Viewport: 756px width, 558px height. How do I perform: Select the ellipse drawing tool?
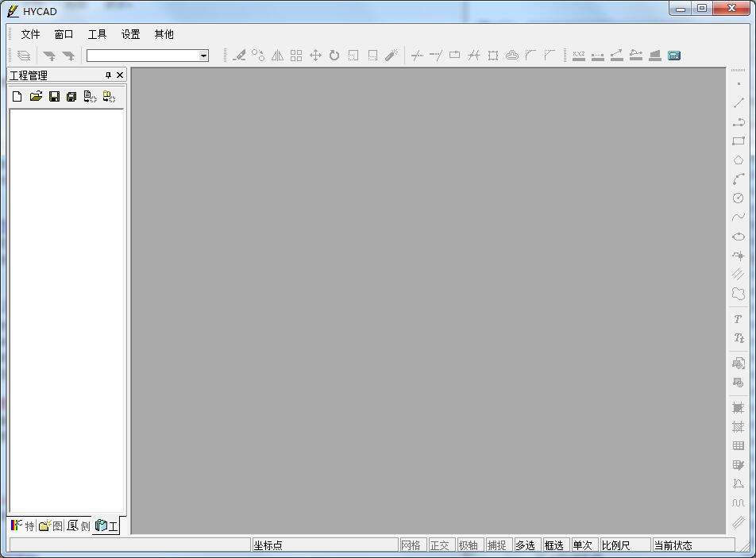pyautogui.click(x=739, y=237)
